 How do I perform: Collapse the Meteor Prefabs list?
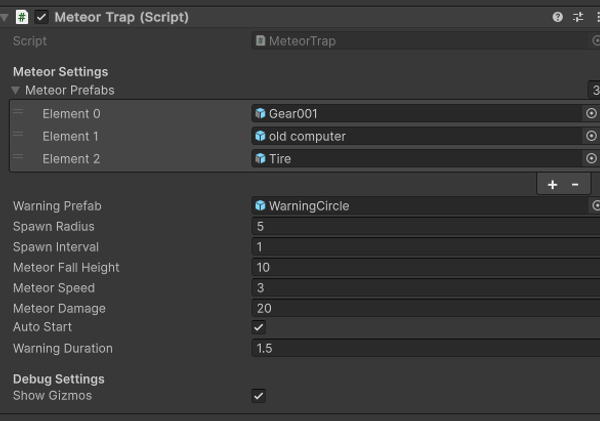pyautogui.click(x=16, y=90)
